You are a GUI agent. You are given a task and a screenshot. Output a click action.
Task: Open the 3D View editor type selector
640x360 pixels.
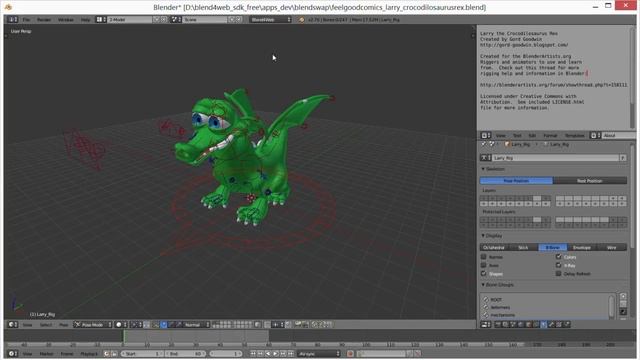(13, 324)
